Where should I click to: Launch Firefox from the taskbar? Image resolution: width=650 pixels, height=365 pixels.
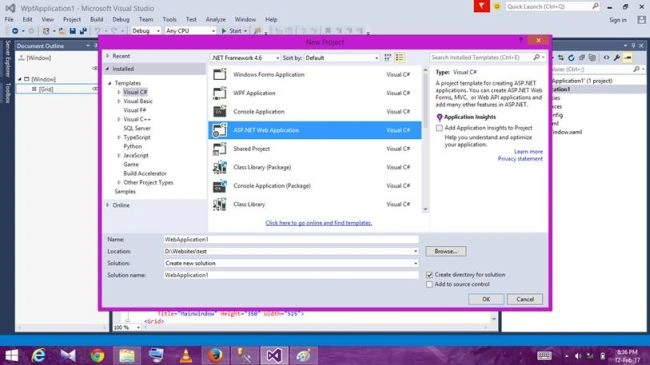tap(215, 355)
